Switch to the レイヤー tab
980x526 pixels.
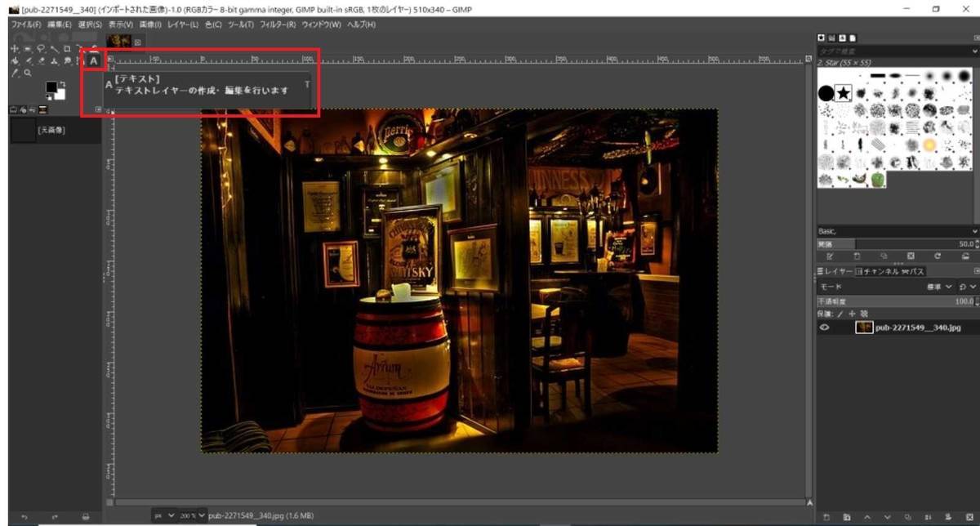point(835,271)
